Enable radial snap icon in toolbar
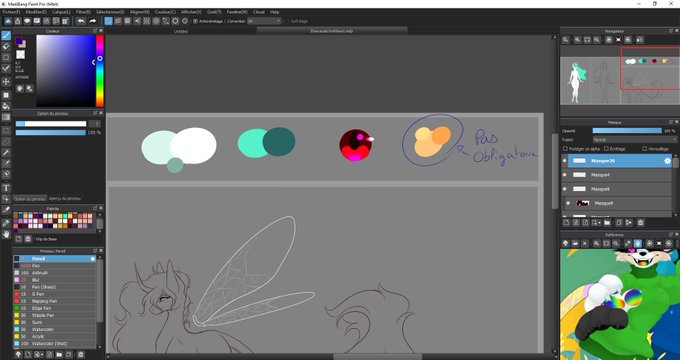 (147, 21)
